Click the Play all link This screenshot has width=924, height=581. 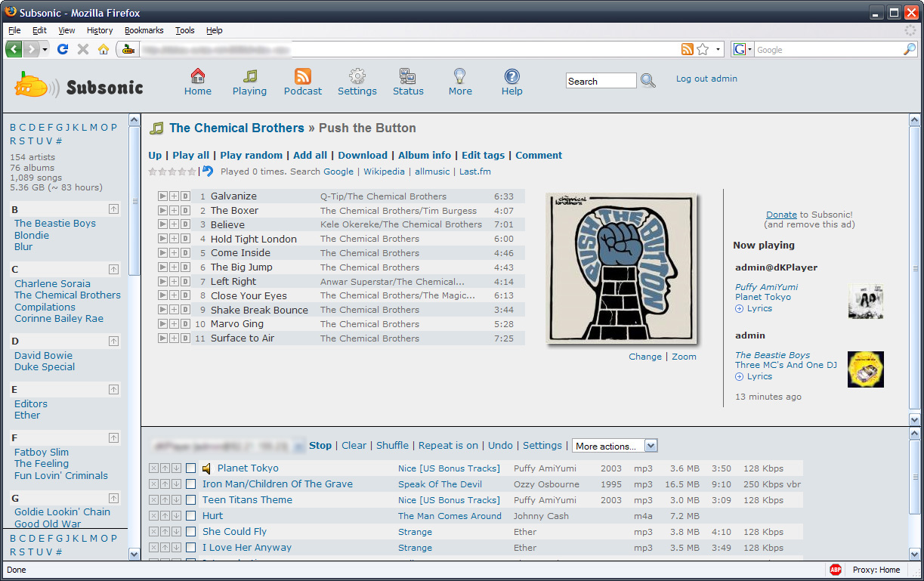(x=191, y=155)
